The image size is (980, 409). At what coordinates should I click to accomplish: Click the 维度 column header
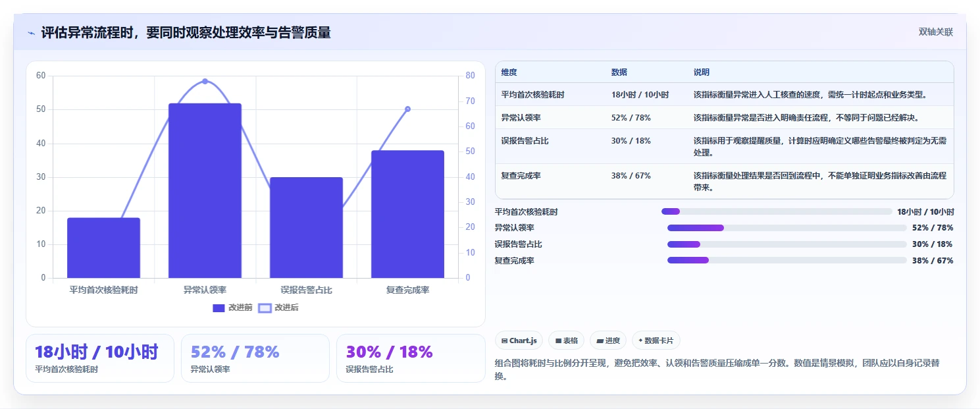coord(509,72)
